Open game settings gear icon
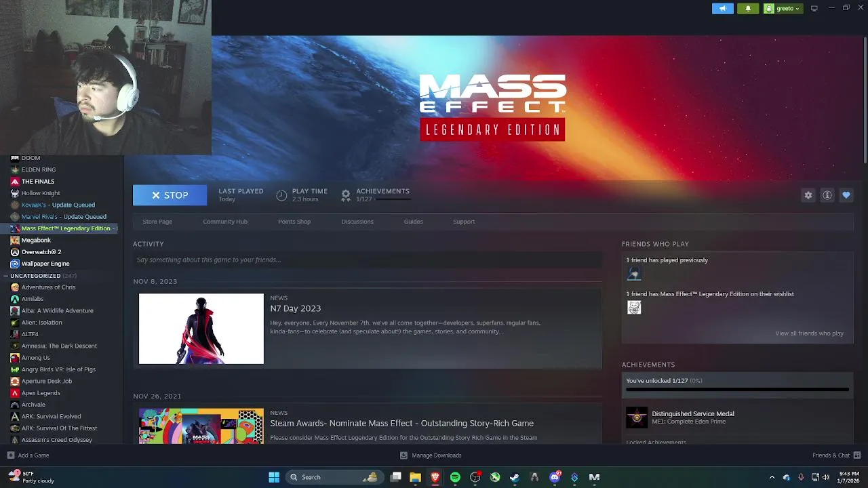Viewport: 868px width, 488px height. 808,195
